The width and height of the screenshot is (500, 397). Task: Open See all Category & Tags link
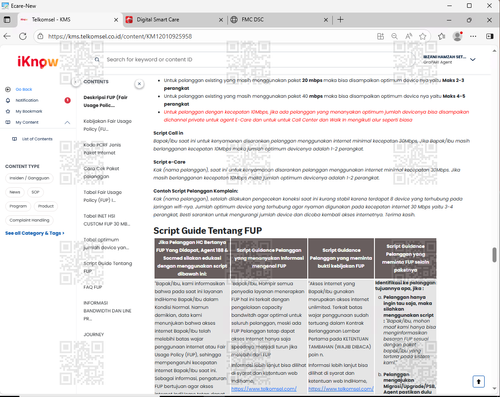pyautogui.click(x=35, y=233)
